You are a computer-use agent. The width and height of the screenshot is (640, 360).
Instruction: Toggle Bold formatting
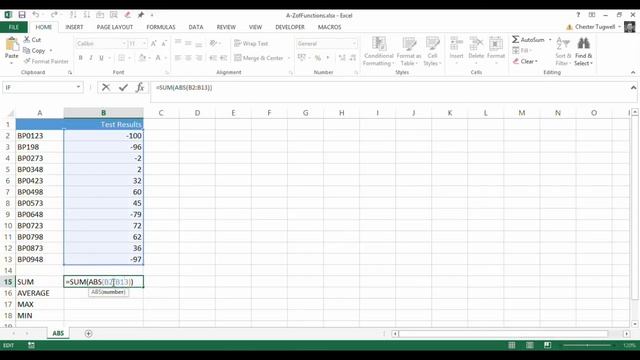pyautogui.click(x=81, y=58)
